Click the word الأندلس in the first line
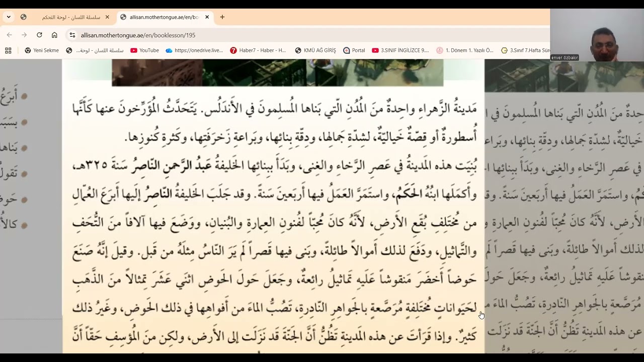 coord(223,108)
